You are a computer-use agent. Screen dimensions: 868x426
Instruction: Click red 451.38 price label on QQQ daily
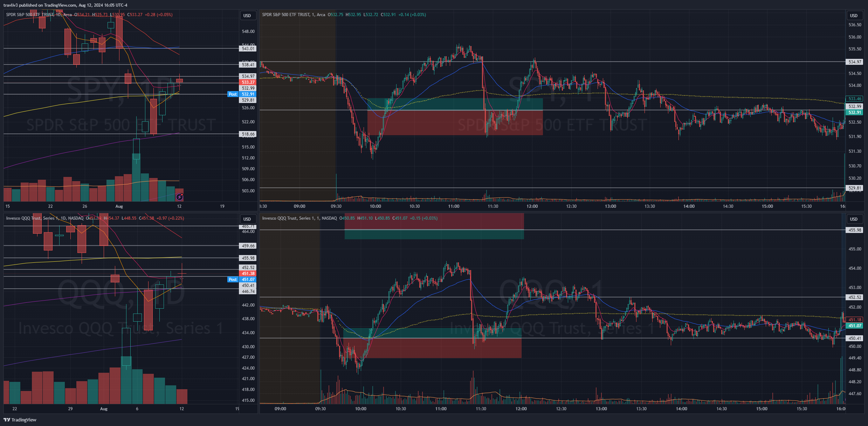tap(248, 274)
